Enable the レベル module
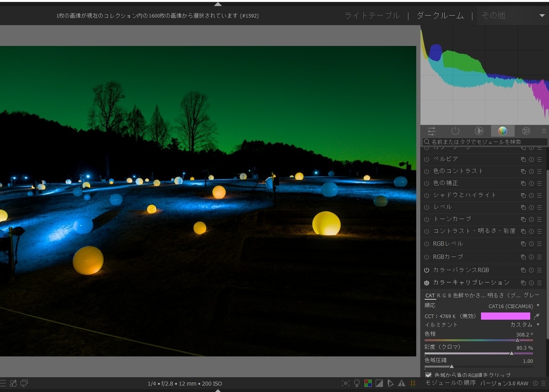Screen dimensions: 549x392 [427, 207]
